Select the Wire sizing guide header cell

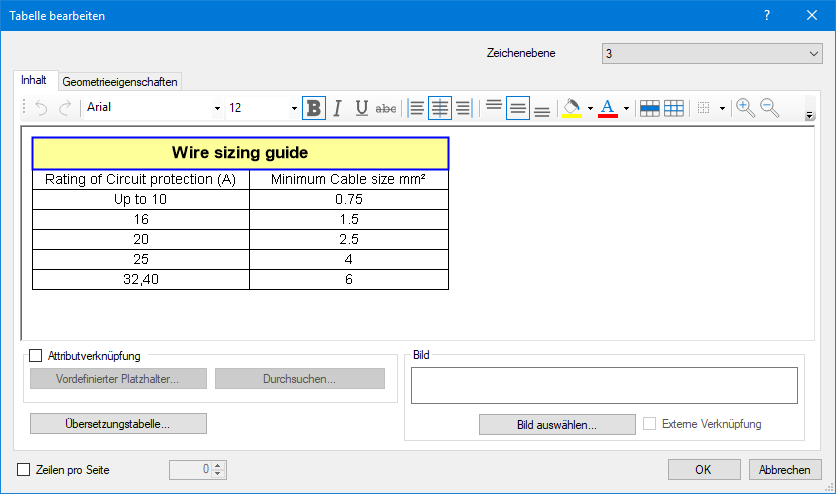click(x=240, y=153)
